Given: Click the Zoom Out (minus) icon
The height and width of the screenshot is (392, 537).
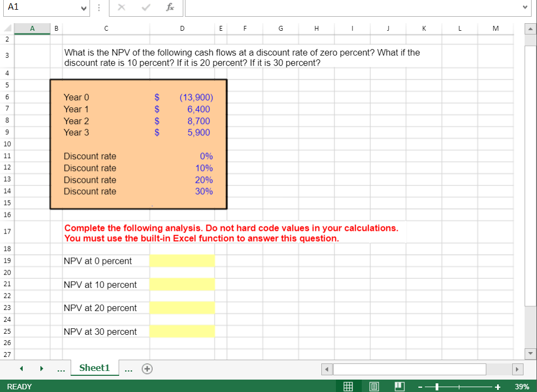Looking at the screenshot, I should pos(420,387).
